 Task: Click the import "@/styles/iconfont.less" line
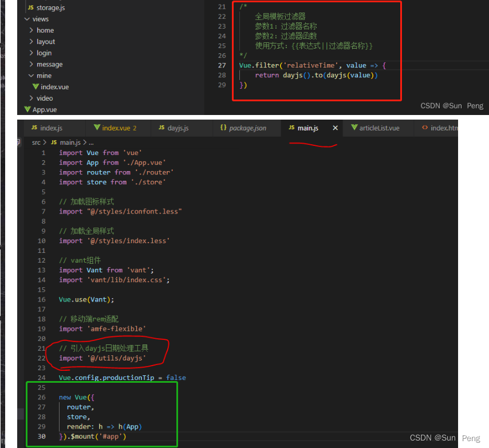120,212
